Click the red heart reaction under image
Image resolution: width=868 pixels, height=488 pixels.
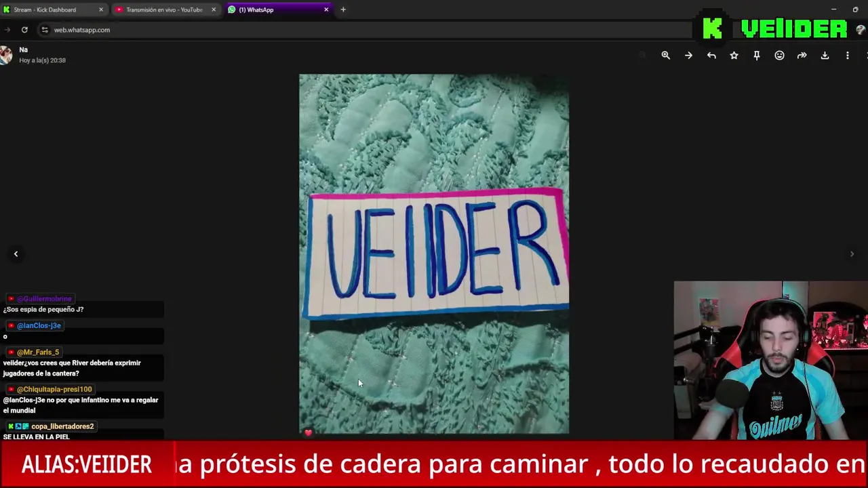308,432
